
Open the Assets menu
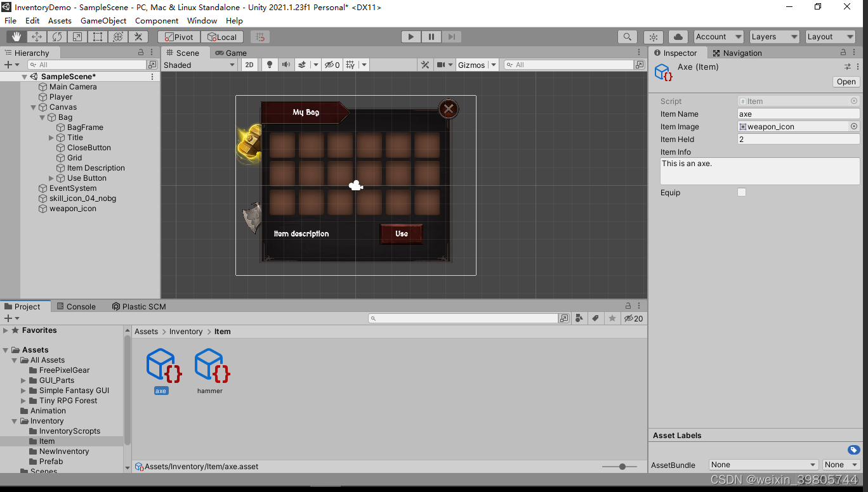click(60, 20)
